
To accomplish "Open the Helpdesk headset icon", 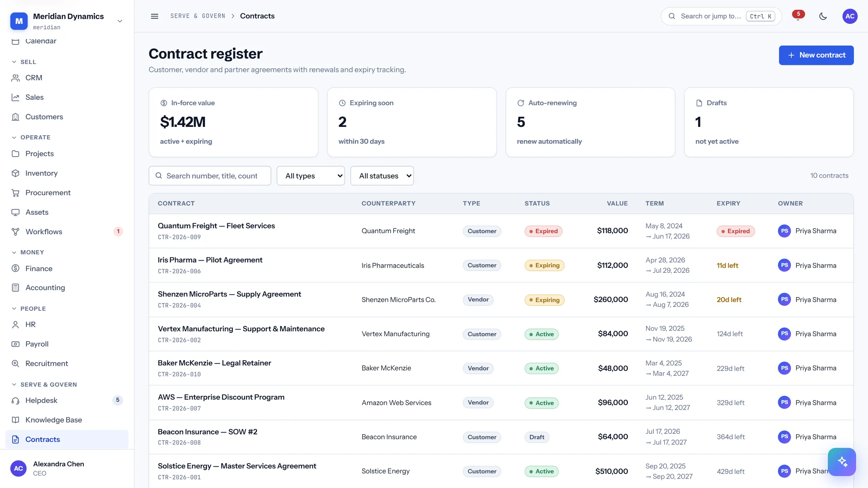I will click(15, 401).
